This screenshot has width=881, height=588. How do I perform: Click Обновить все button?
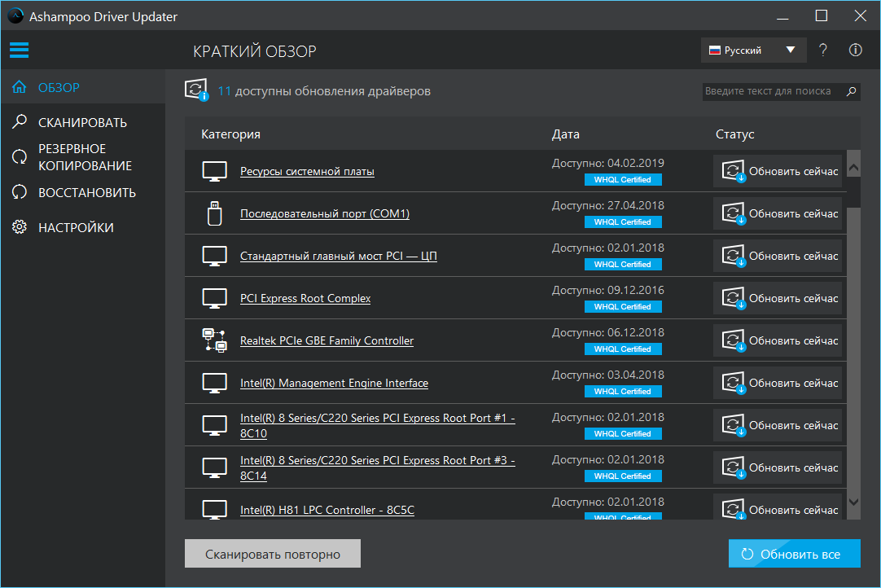(795, 554)
